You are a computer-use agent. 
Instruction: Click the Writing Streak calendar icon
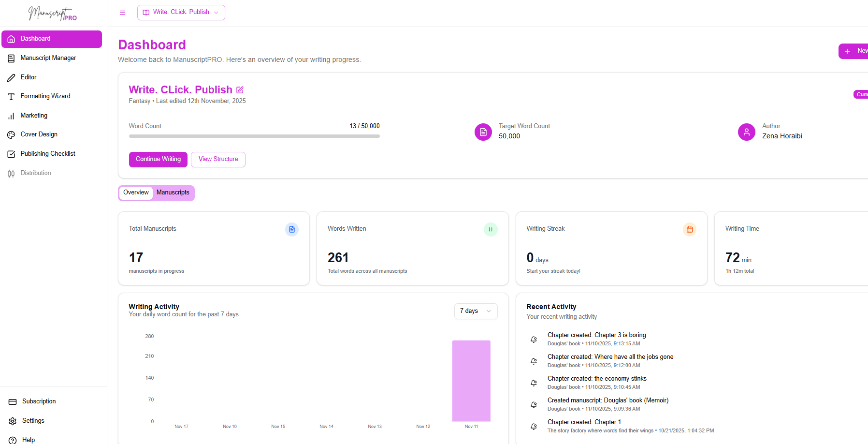coord(690,229)
